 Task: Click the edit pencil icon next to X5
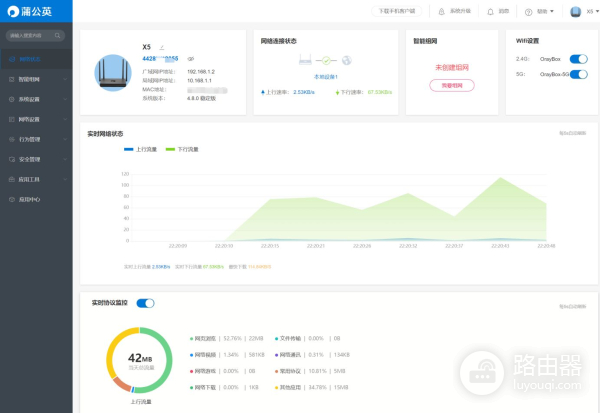click(x=162, y=47)
